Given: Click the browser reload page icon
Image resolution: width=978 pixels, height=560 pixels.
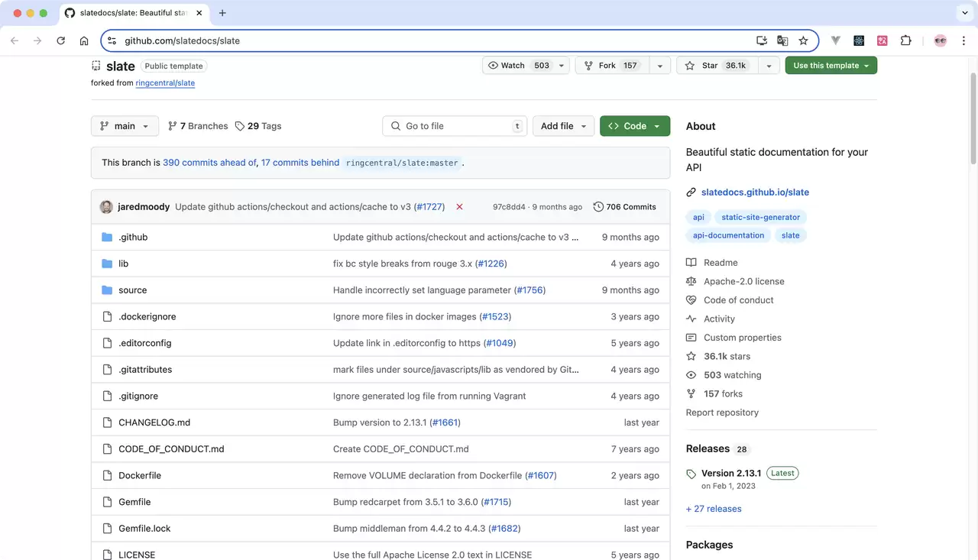Looking at the screenshot, I should [x=61, y=40].
